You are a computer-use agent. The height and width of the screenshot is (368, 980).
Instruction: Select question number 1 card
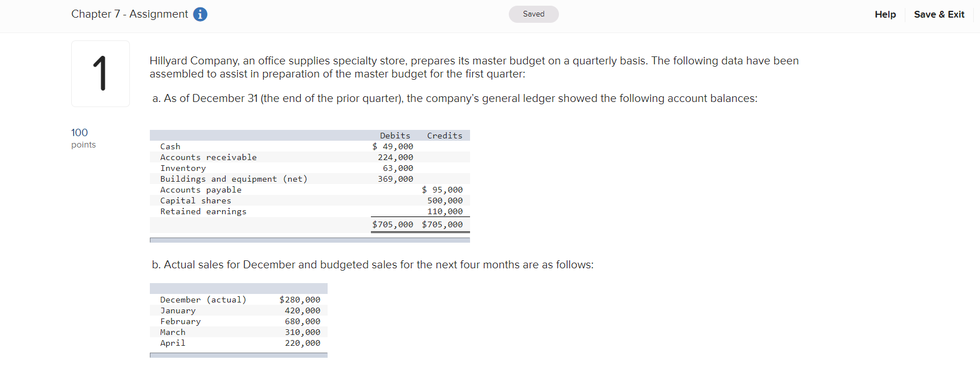coord(100,73)
